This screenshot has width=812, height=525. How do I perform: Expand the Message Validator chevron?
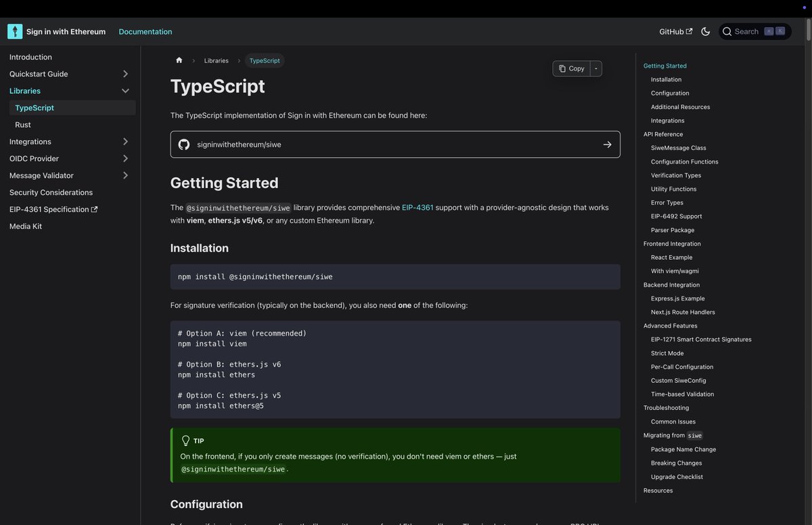pyautogui.click(x=125, y=175)
